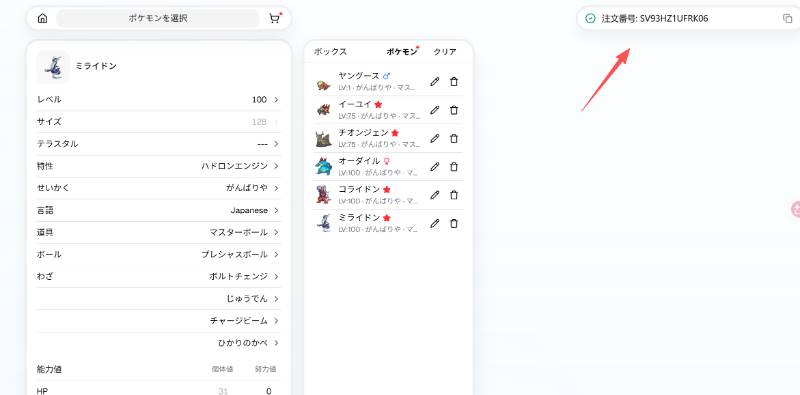Go to home via the house icon
800x395 pixels.
click(42, 18)
